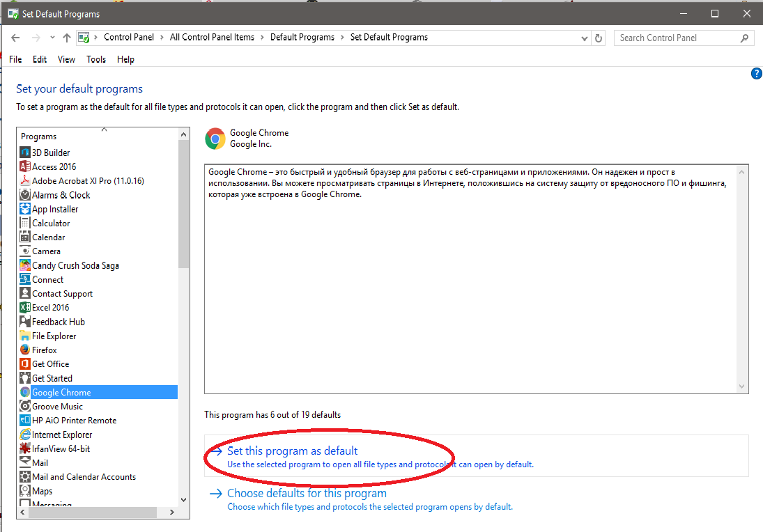This screenshot has width=763, height=532.
Task: Click the Alarms & Clock icon
Action: click(x=25, y=195)
